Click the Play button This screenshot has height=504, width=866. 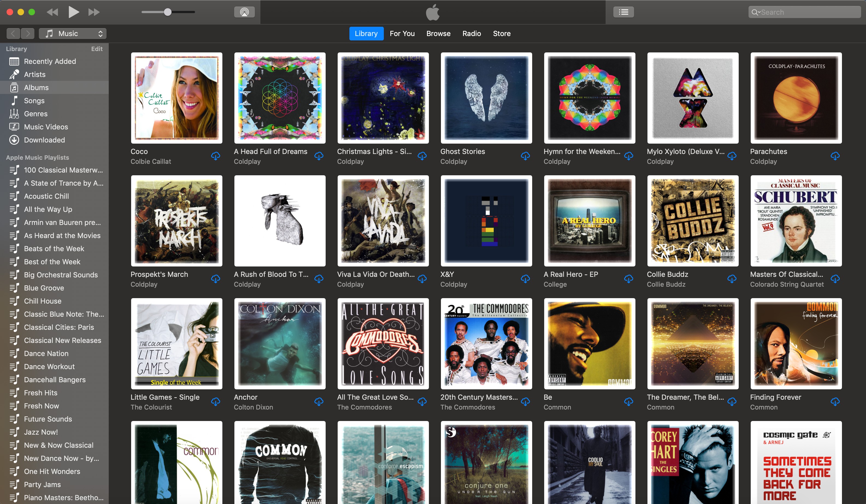click(73, 12)
